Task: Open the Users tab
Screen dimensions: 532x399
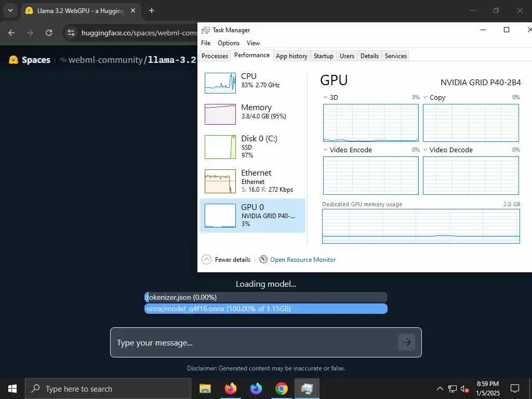Action: pos(347,56)
